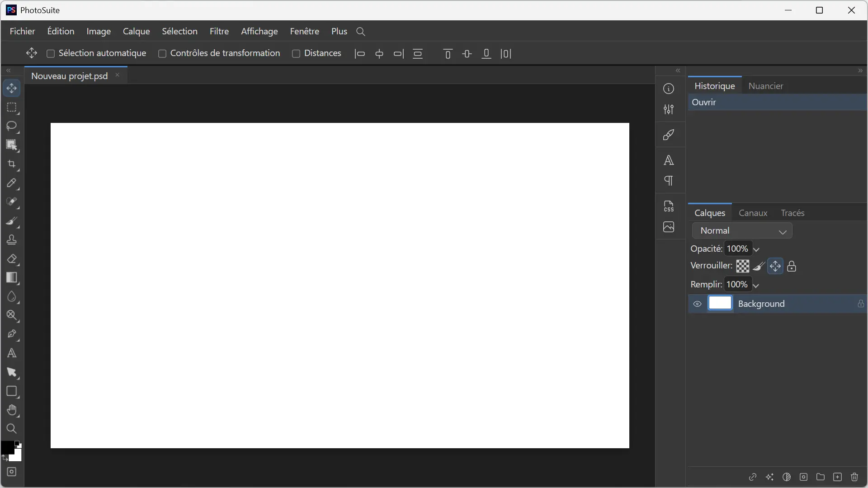868x488 pixels.
Task: Select the Rectangular Marquee tool
Action: (x=12, y=108)
